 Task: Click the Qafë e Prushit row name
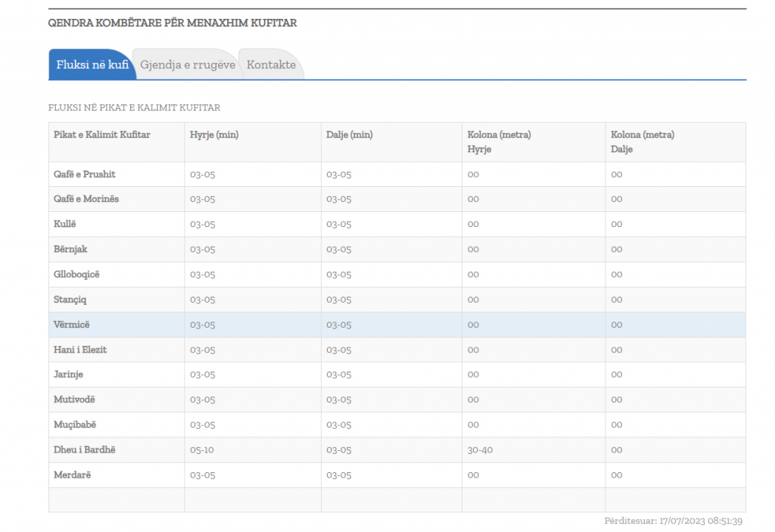point(85,174)
